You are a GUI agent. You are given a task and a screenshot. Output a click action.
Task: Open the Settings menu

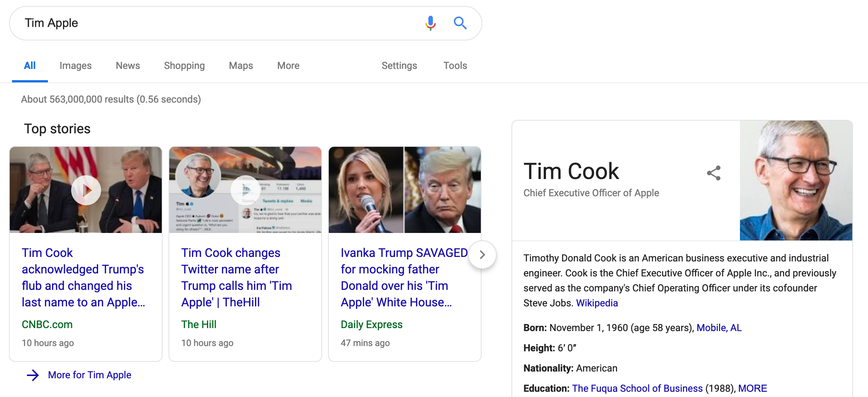[399, 66]
